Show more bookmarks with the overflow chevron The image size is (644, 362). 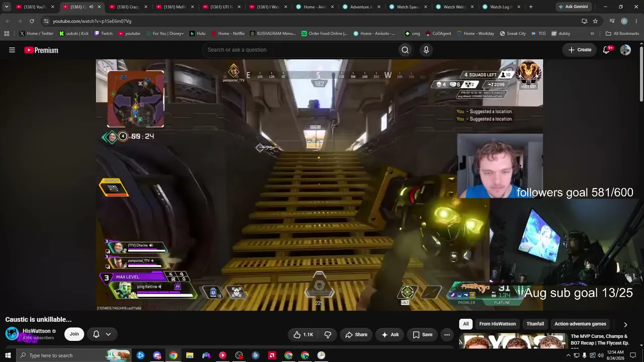tap(592, 34)
